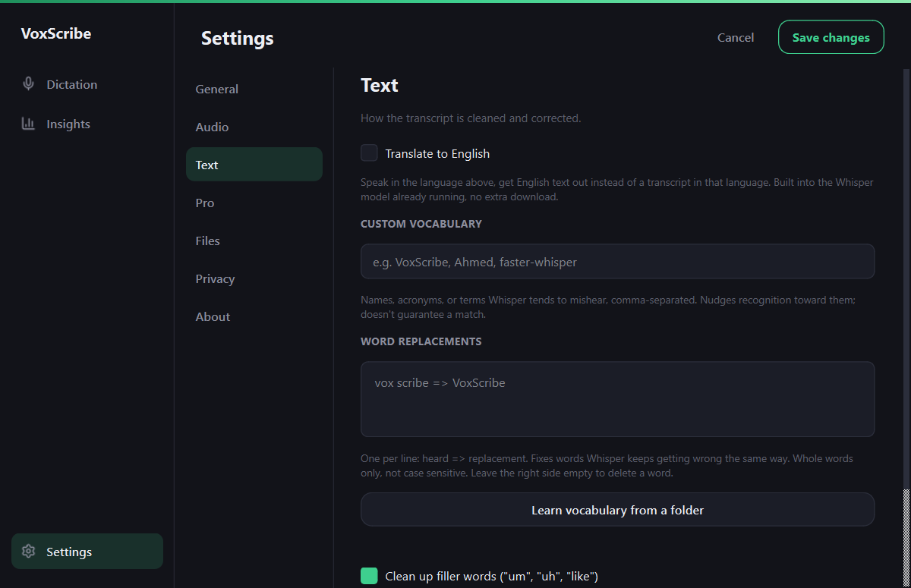The image size is (911, 588).
Task: Click the CUSTOM VOCABULARY label
Action: 421,224
